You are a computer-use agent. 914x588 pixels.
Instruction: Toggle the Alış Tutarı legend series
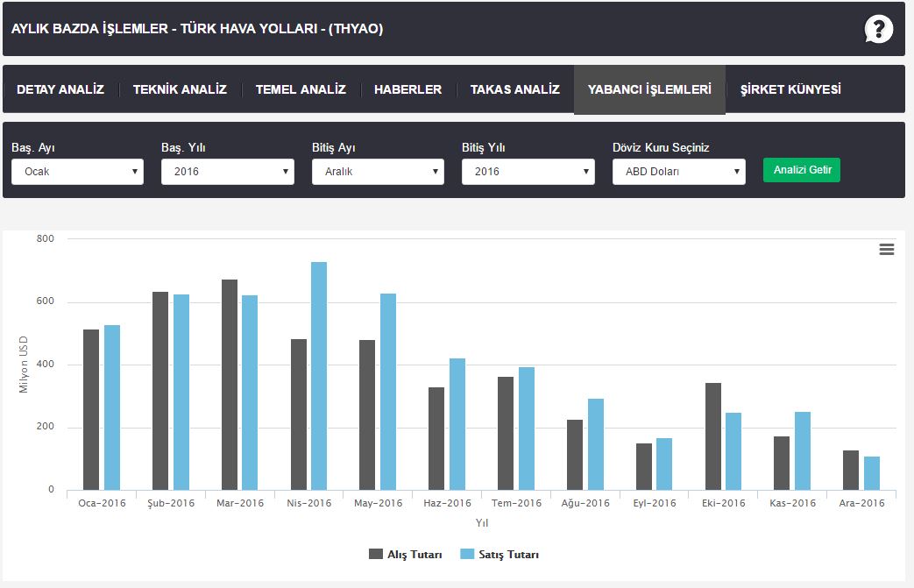[405, 554]
